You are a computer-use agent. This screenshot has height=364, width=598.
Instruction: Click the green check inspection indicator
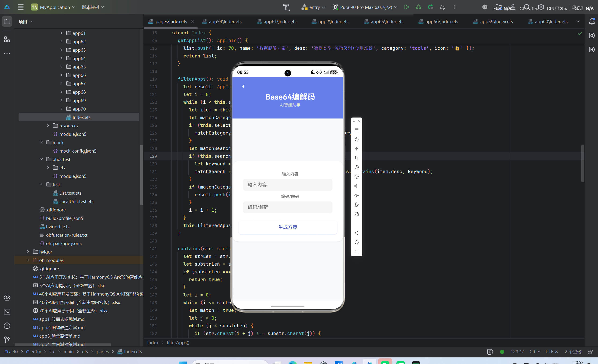tap(580, 33)
